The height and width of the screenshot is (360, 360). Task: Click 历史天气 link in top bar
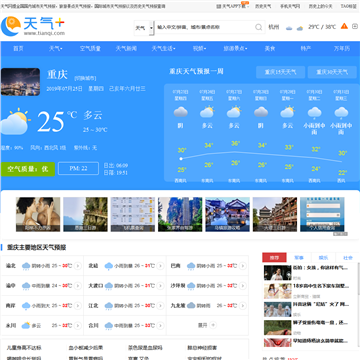[x=263, y=6]
